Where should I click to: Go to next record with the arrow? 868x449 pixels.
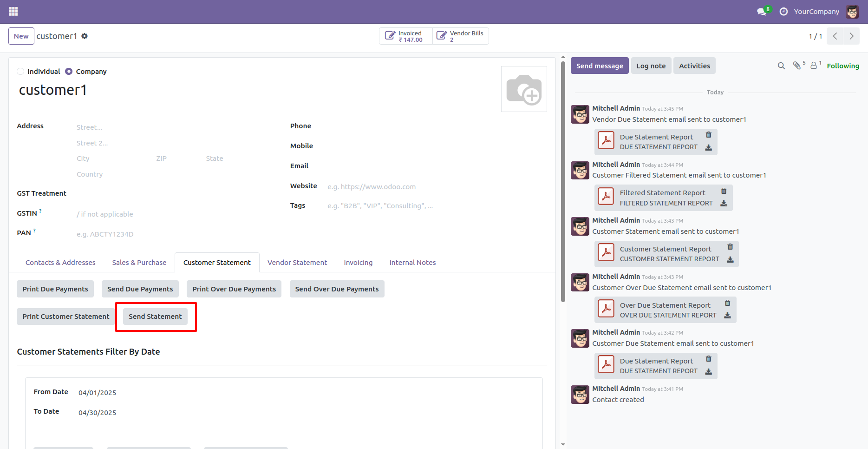(851, 36)
